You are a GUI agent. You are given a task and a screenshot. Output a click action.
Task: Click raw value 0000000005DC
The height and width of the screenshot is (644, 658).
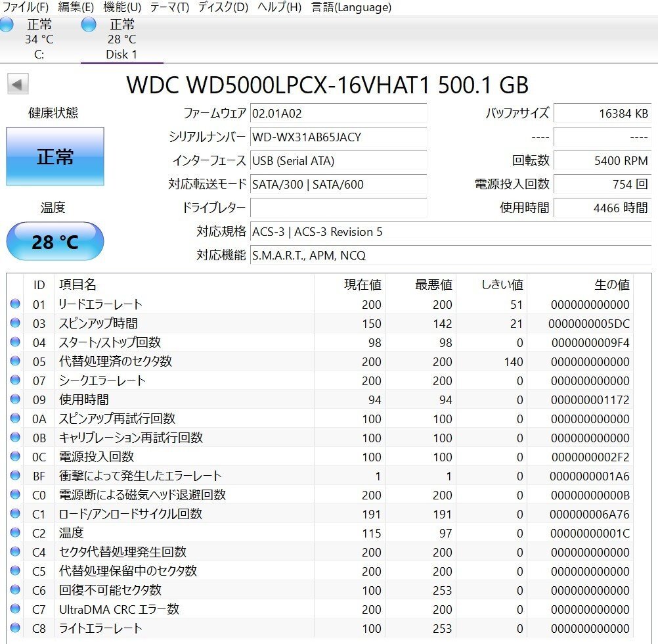[x=589, y=324]
